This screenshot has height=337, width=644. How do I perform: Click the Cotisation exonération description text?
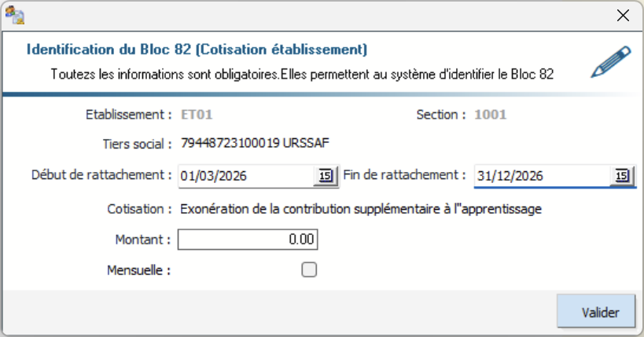(362, 210)
